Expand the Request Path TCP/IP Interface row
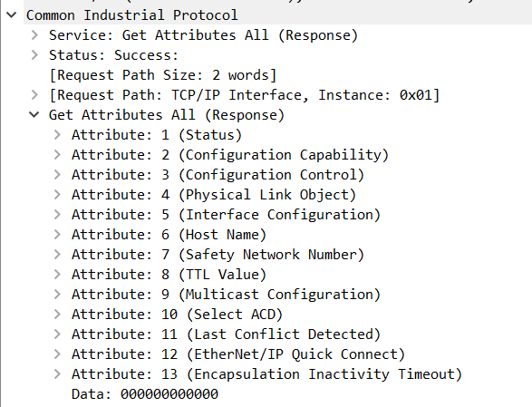 pyautogui.click(x=34, y=94)
